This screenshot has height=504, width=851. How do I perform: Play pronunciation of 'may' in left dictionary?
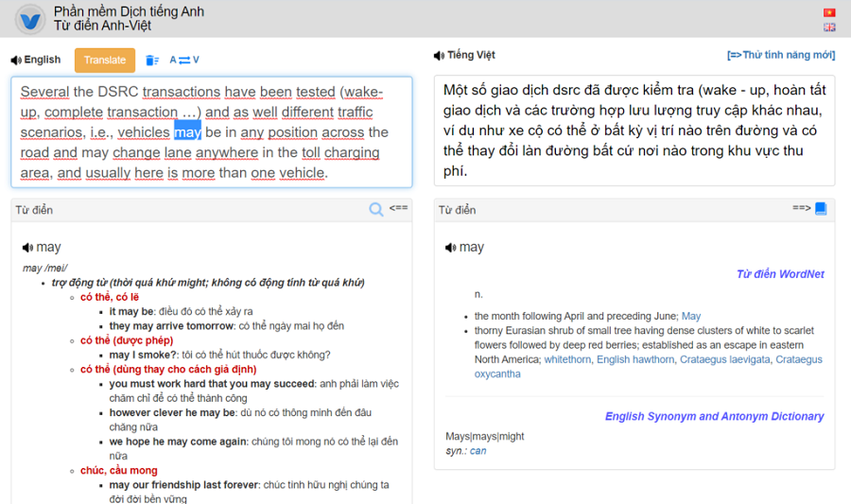pos(27,248)
